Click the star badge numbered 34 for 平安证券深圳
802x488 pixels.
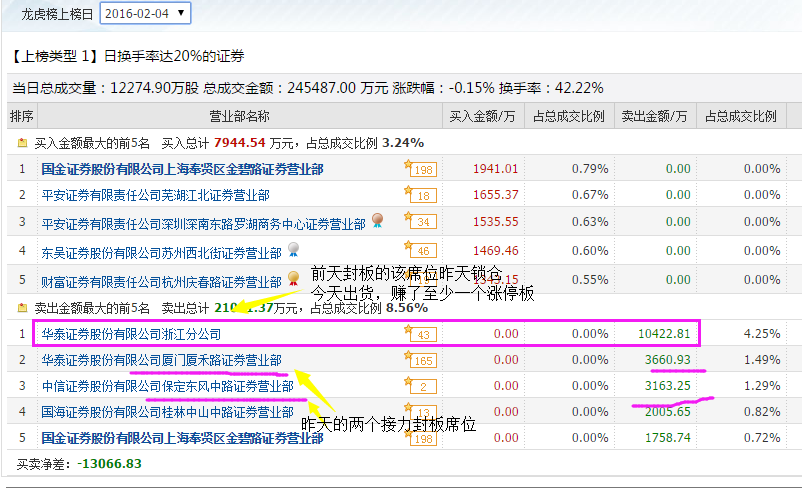(x=421, y=222)
